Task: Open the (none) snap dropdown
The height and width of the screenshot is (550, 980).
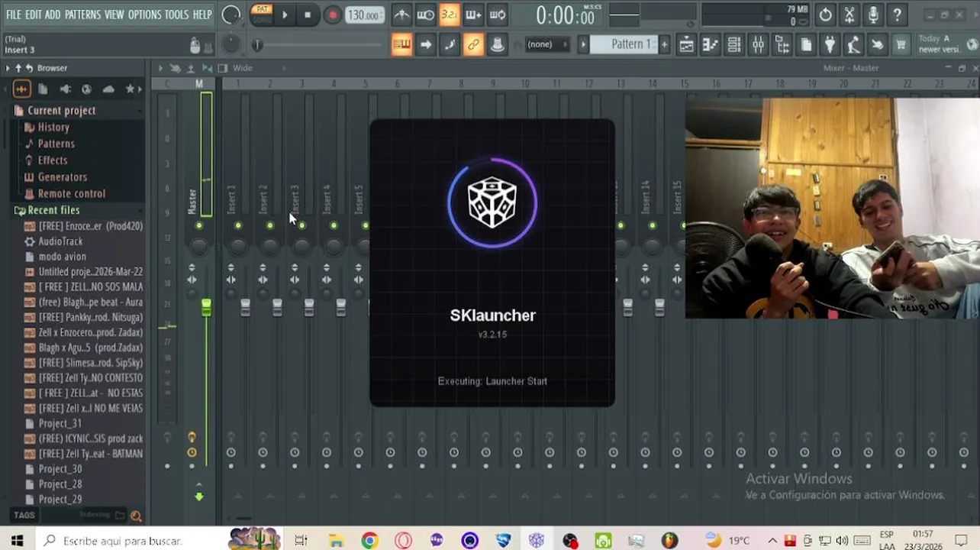Action: click(546, 44)
